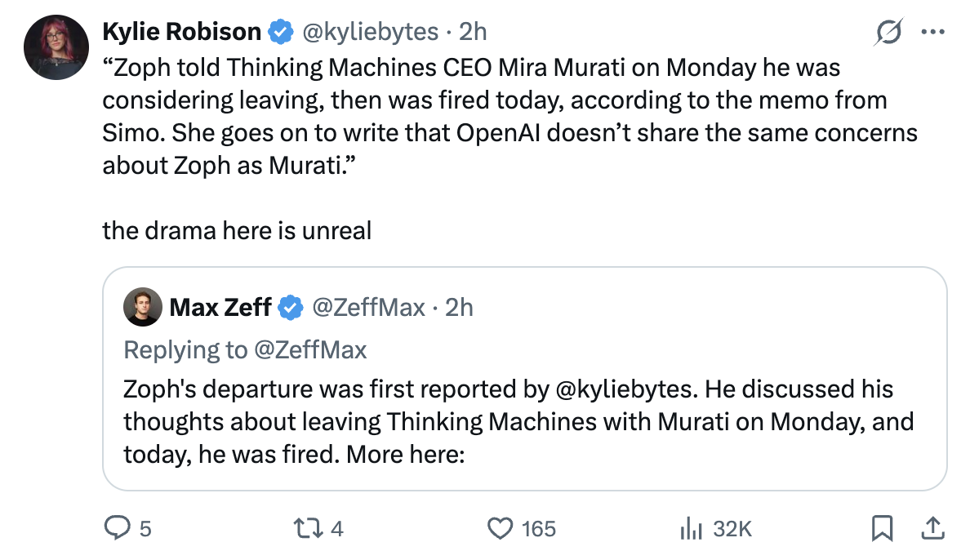Open Kylie Robison's profile avatar
The image size is (970, 560).
(56, 47)
